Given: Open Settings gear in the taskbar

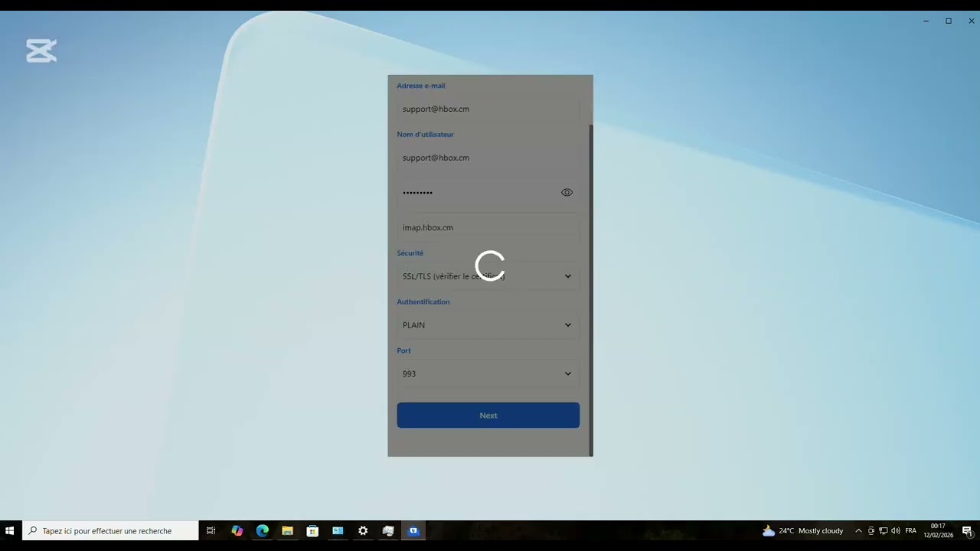Looking at the screenshot, I should tap(363, 531).
